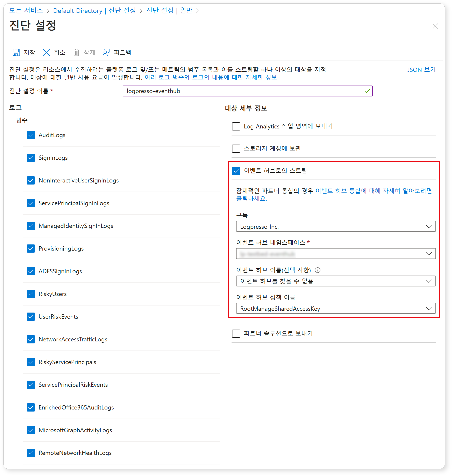Go to 진단 설정 | 일반 breadcrumb
This screenshot has height=476, width=452.
point(169,11)
